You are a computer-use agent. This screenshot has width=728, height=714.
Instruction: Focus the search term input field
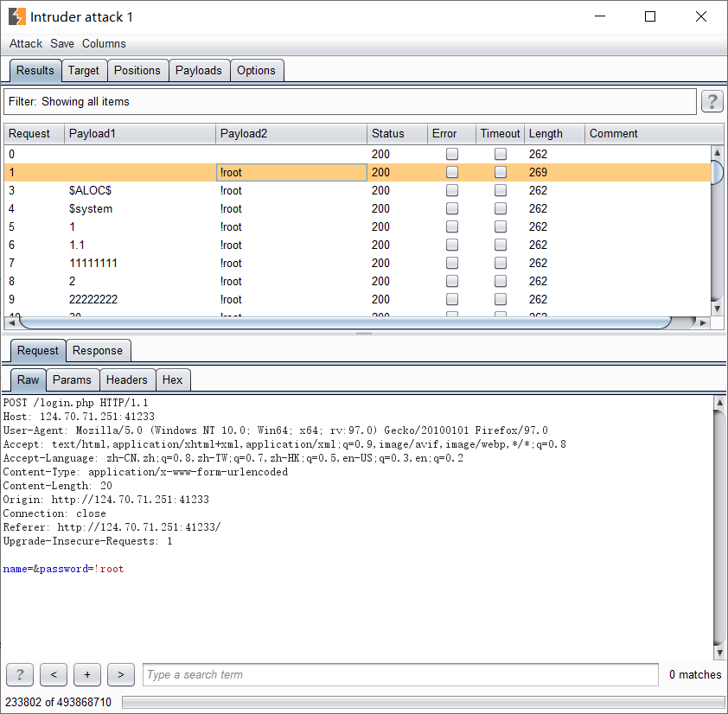tap(400, 674)
